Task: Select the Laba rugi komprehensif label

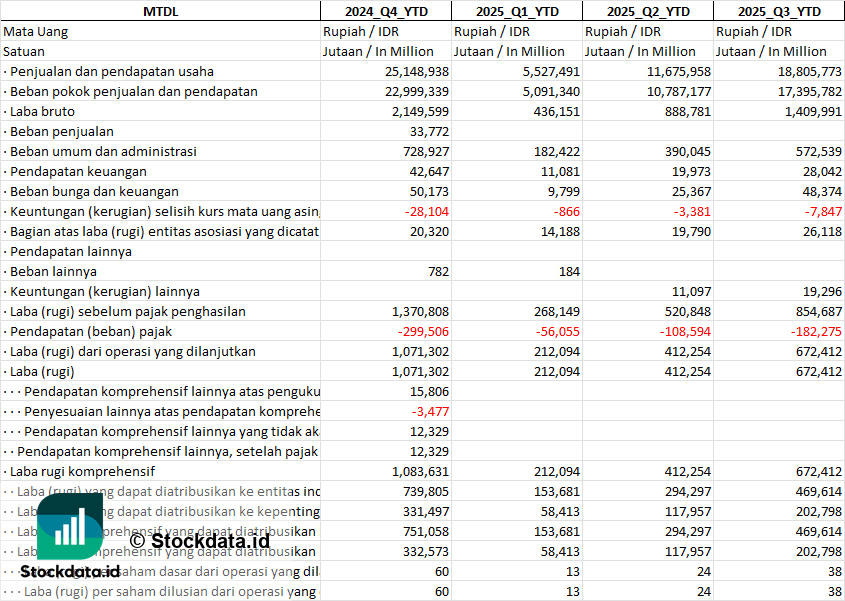Action: click(x=79, y=471)
